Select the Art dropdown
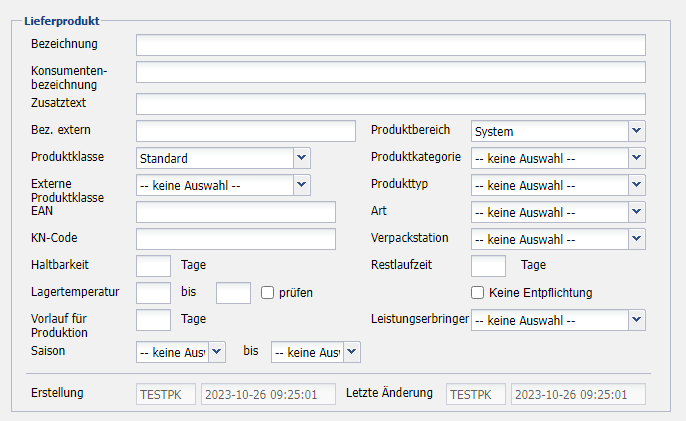Image resolution: width=686 pixels, height=421 pixels. click(x=557, y=212)
